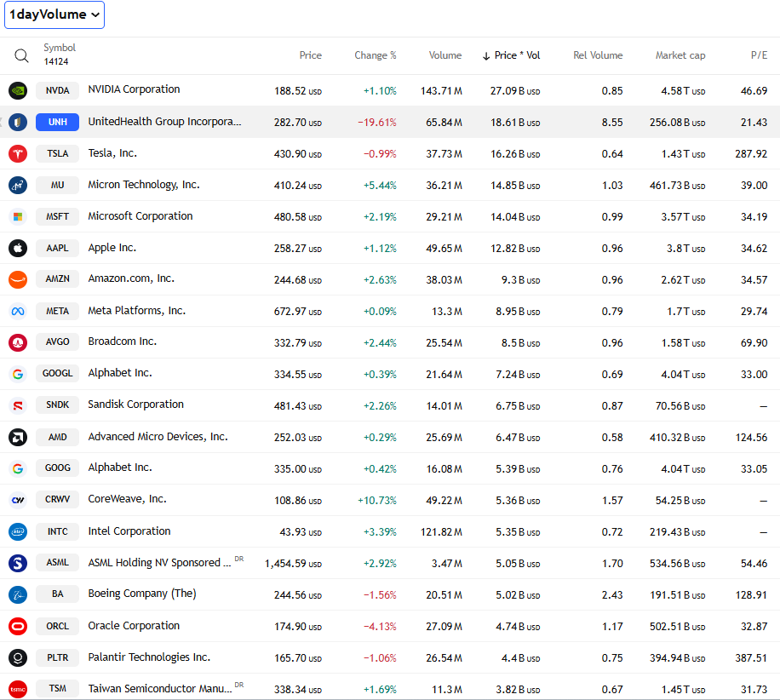Click the UnitedHealth logo icon
The height and width of the screenshot is (700, 780).
coord(18,122)
